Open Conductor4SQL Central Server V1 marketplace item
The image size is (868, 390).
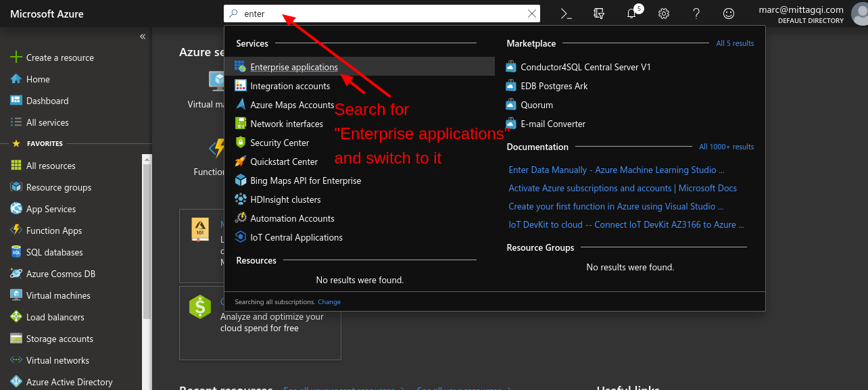[x=585, y=67]
